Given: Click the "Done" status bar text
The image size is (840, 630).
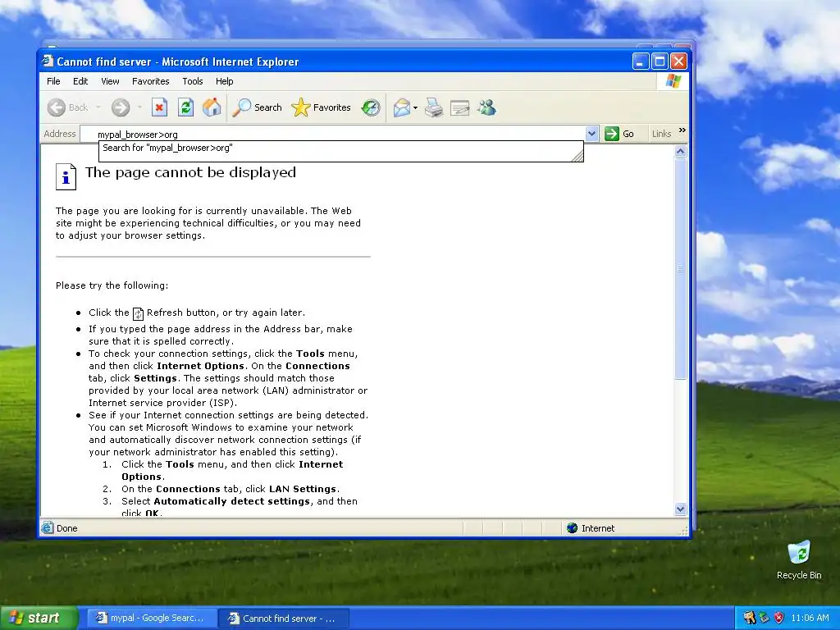Looking at the screenshot, I should 67,528.
